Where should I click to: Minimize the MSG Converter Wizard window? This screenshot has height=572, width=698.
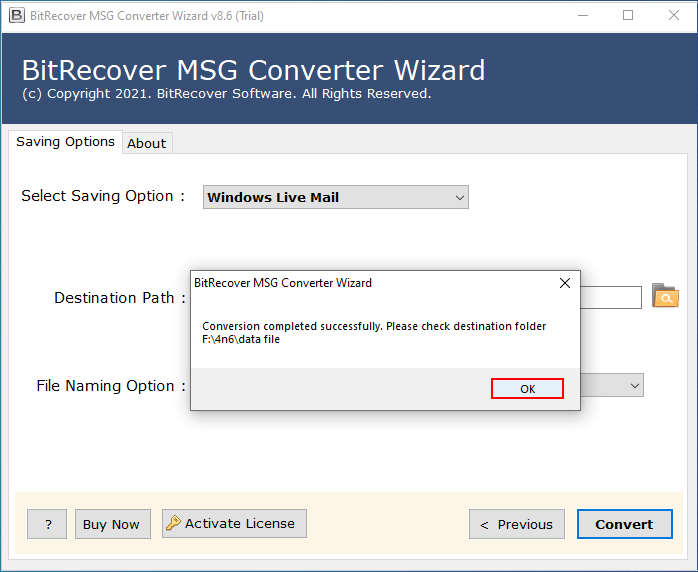pyautogui.click(x=583, y=16)
